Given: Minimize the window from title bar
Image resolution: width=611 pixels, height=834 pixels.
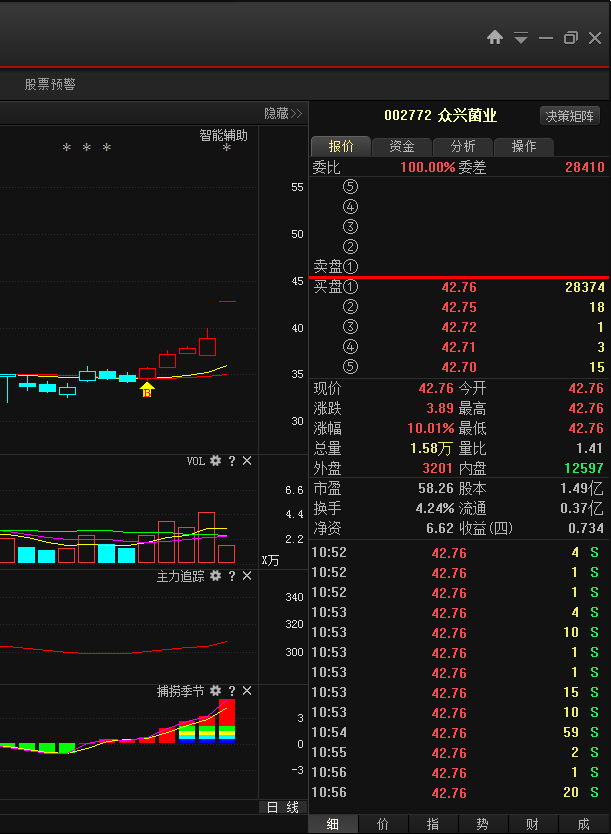Looking at the screenshot, I should point(546,38).
